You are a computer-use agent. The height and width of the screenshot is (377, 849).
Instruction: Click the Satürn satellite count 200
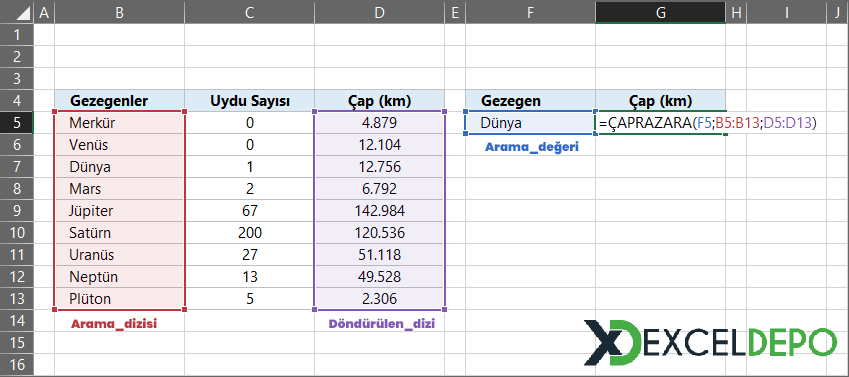pyautogui.click(x=249, y=233)
